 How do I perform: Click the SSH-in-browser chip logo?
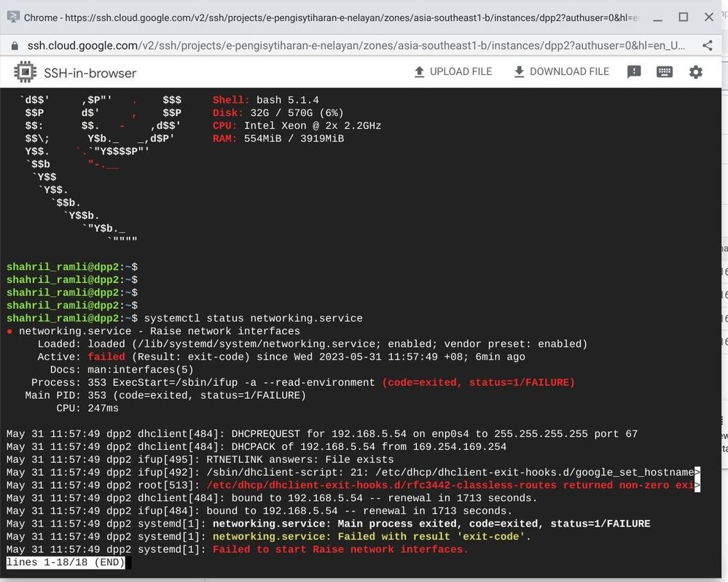25,72
